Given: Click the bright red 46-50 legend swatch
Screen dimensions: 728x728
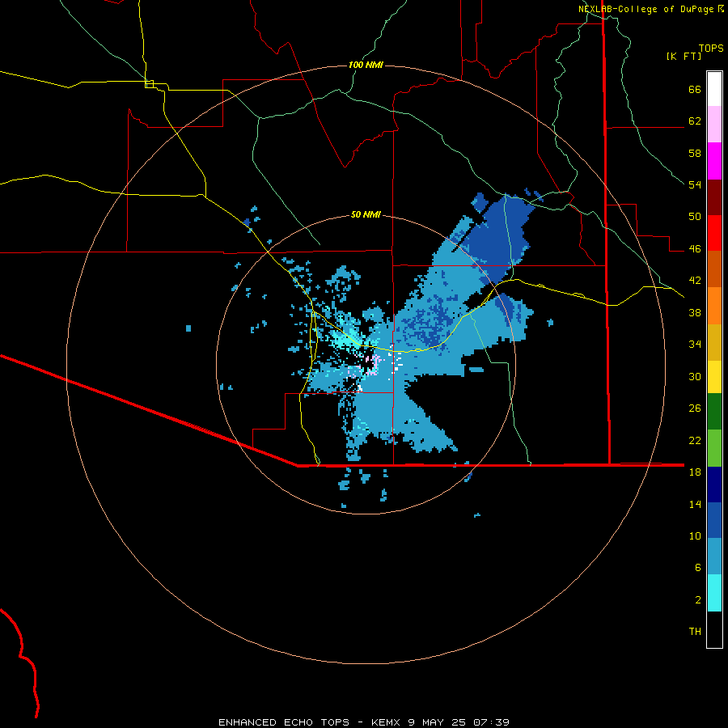Looking at the screenshot, I should (x=714, y=233).
